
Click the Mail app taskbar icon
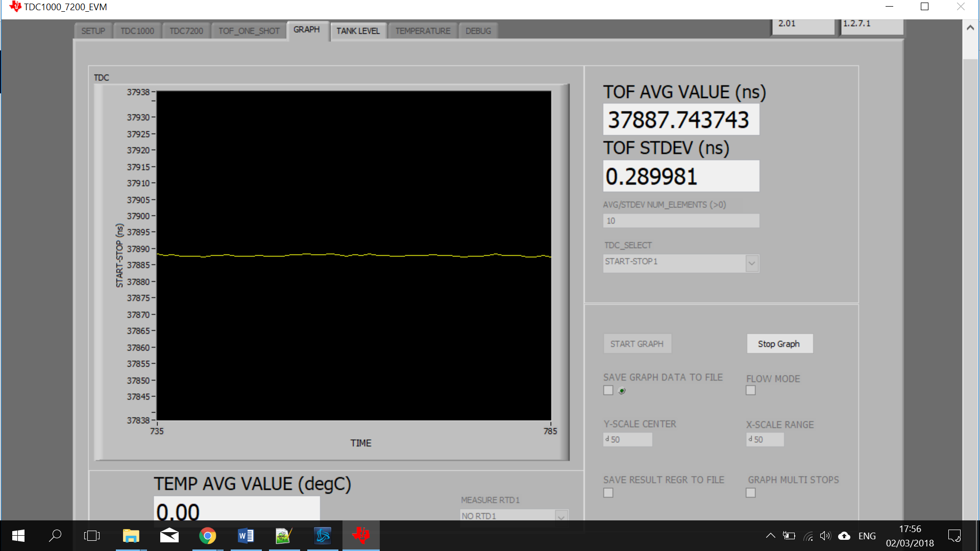(169, 536)
